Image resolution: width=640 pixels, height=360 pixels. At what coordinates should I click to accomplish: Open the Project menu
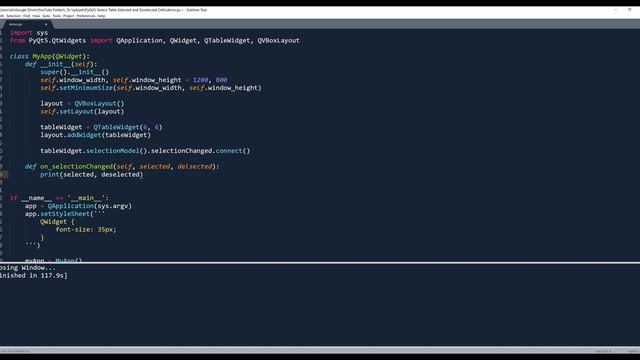[x=69, y=16]
